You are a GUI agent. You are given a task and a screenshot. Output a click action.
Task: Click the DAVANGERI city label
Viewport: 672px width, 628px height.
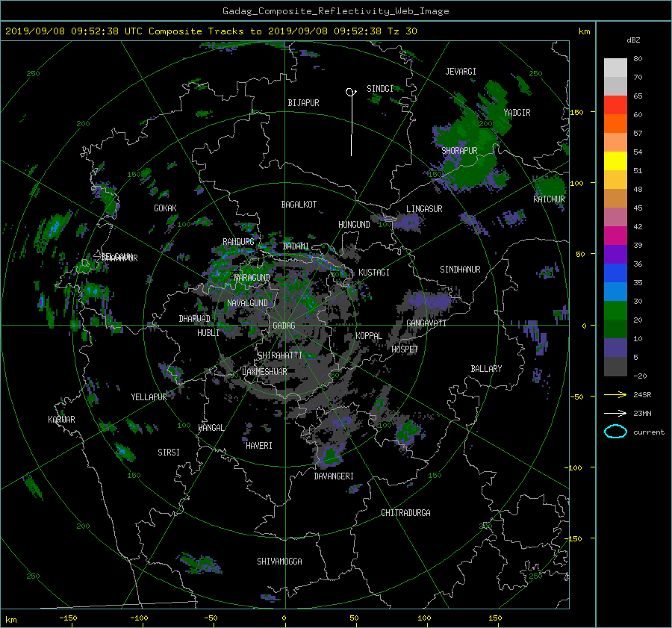tap(334, 476)
